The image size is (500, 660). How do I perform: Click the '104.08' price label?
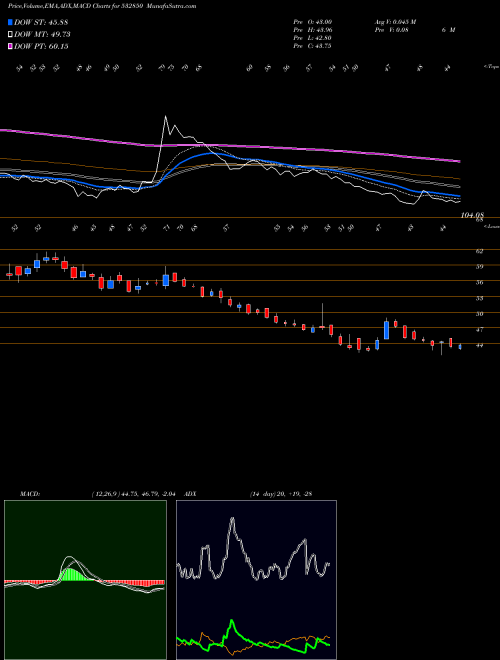click(472, 215)
